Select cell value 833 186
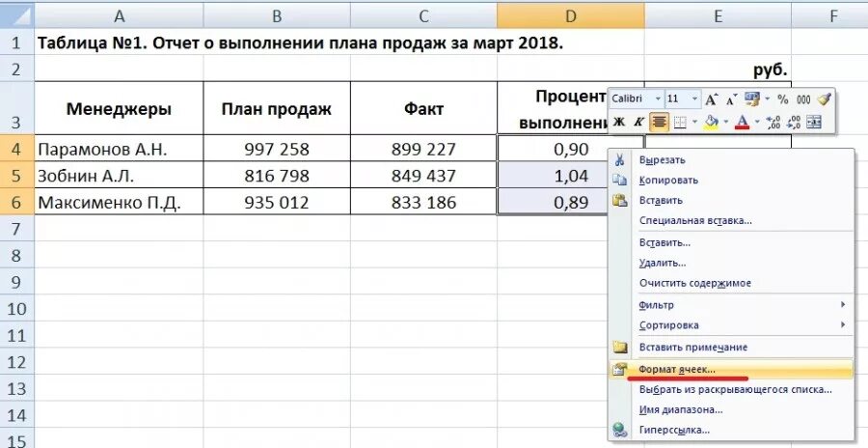The width and height of the screenshot is (868, 448). click(x=423, y=202)
